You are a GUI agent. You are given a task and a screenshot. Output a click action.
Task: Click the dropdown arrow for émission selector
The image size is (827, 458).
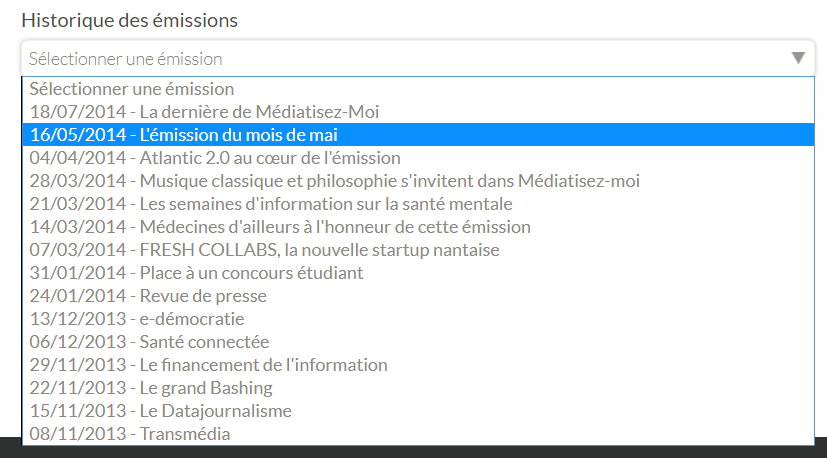[798, 58]
